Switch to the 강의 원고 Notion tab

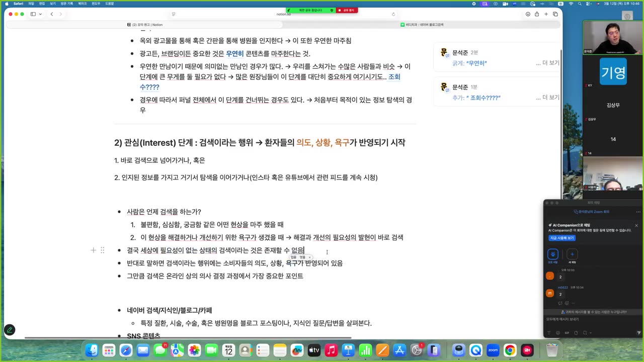pyautogui.click(x=145, y=25)
